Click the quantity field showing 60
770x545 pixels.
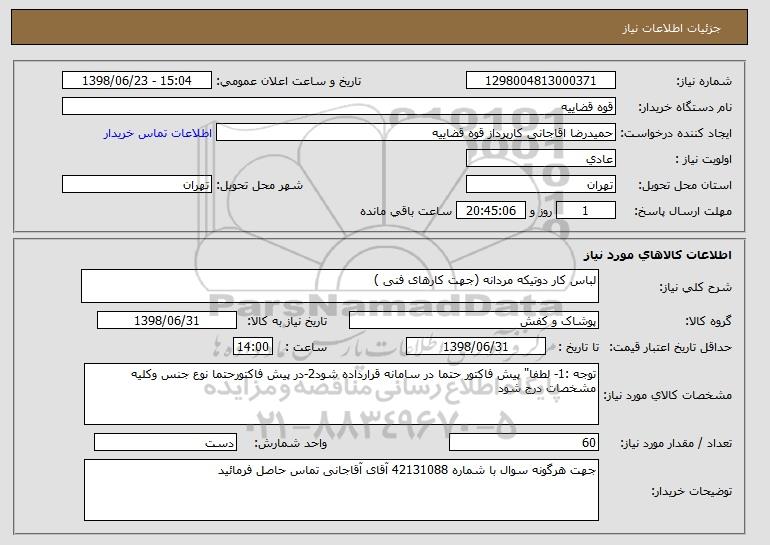coord(524,442)
